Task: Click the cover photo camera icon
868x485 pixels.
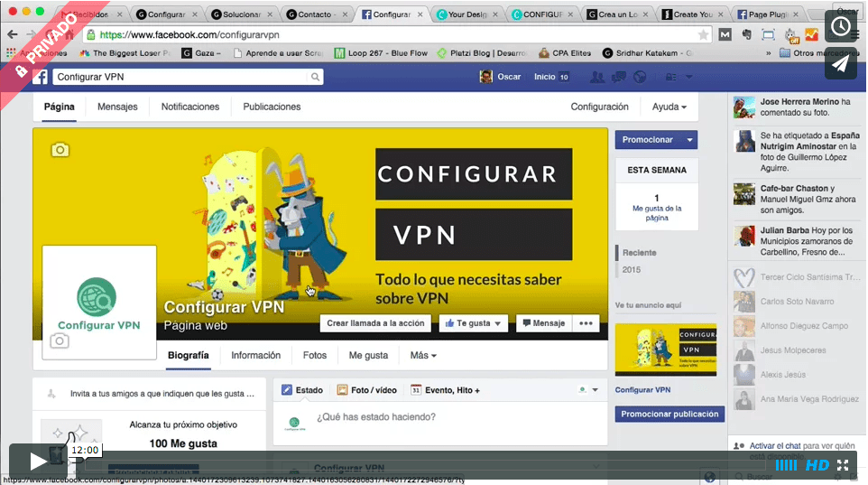Action: [x=60, y=150]
